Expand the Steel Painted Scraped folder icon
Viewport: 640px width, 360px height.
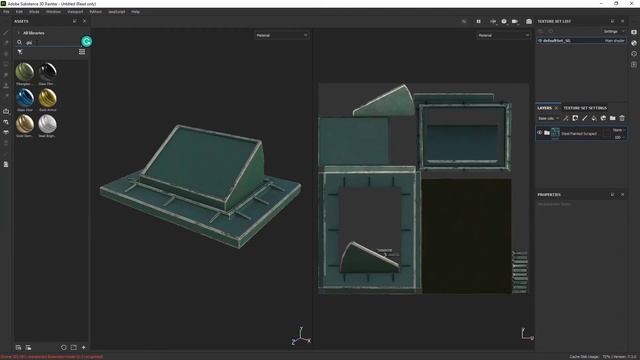[x=547, y=133]
